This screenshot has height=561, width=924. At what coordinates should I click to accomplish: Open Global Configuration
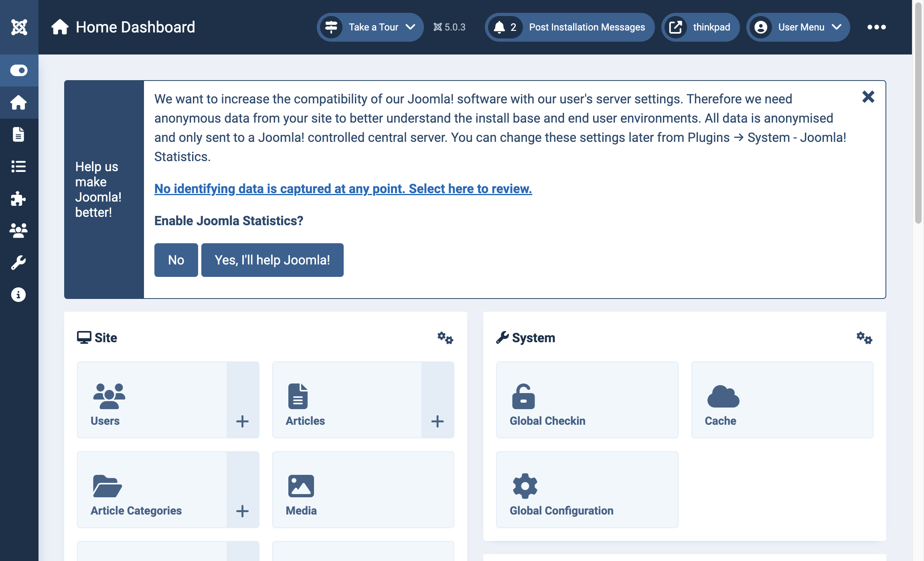pyautogui.click(x=587, y=490)
